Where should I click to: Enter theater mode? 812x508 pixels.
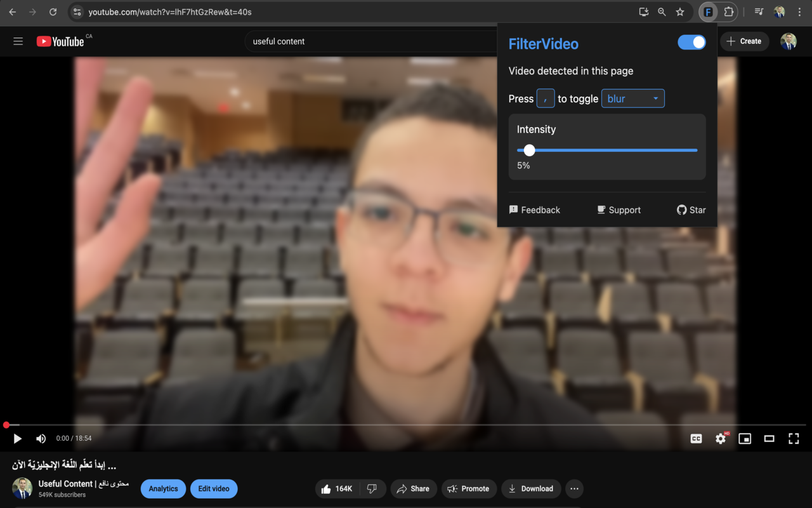(769, 438)
